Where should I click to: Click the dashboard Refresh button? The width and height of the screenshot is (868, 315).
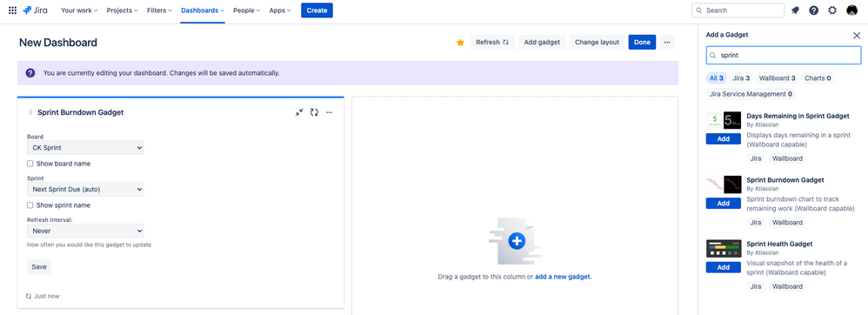(492, 42)
